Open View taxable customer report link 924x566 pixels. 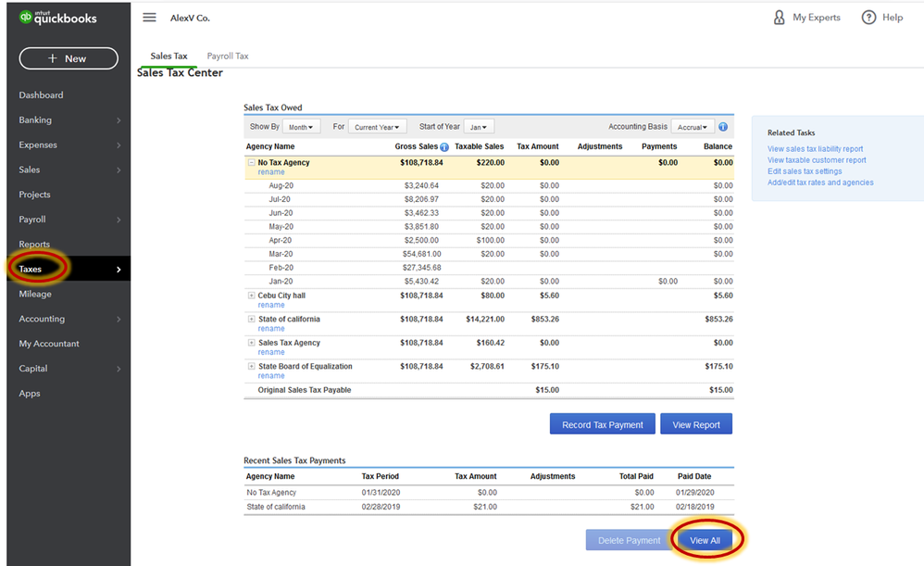coord(817,160)
